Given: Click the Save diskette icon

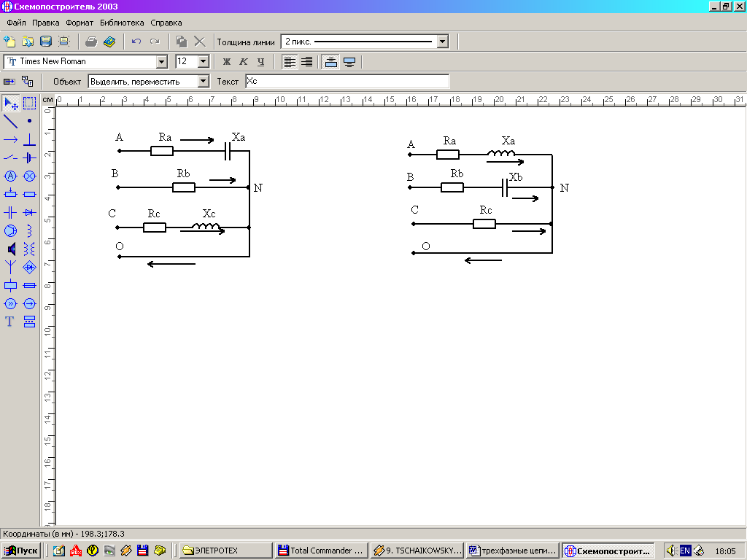Looking at the screenshot, I should (46, 42).
